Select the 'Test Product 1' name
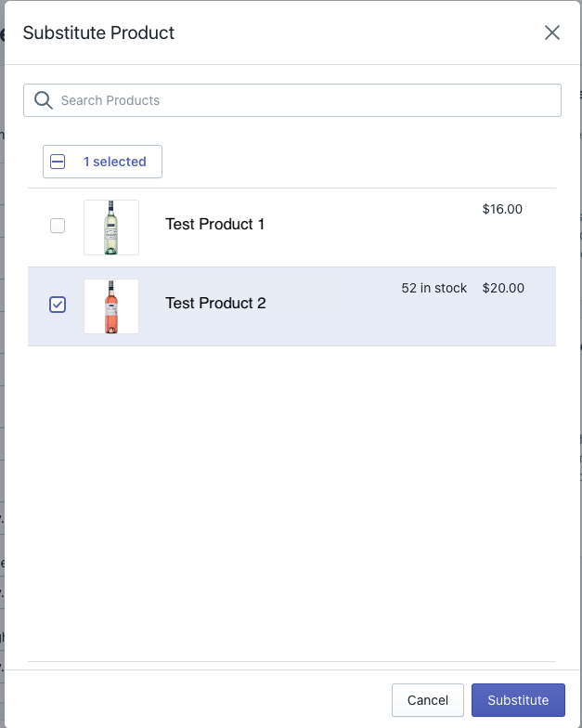Viewport: 582px width, 728px height. (x=215, y=225)
